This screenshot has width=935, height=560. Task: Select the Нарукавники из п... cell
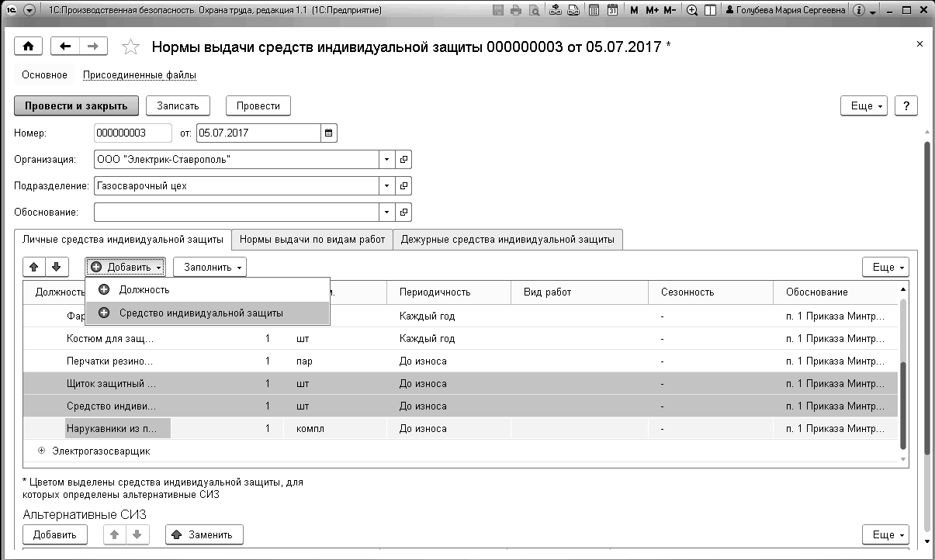pos(118,428)
